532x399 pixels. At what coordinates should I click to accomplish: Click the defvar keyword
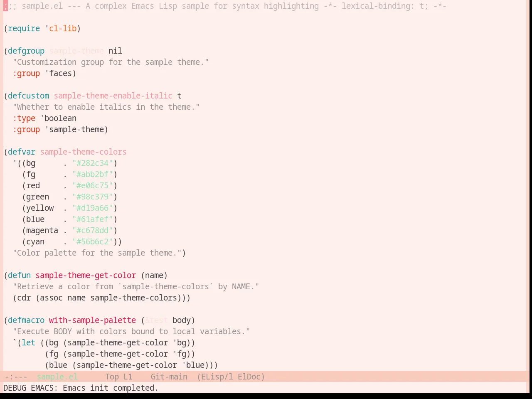[x=22, y=152]
